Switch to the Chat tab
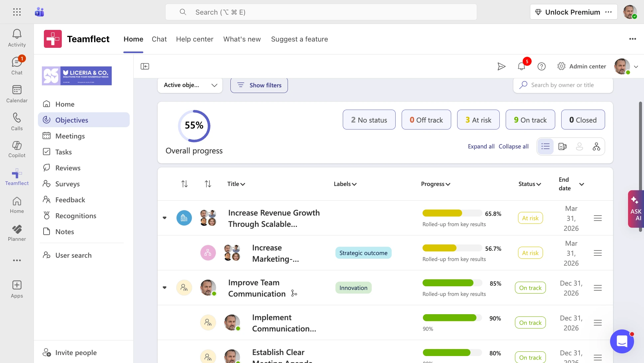644x363 pixels. click(x=159, y=39)
